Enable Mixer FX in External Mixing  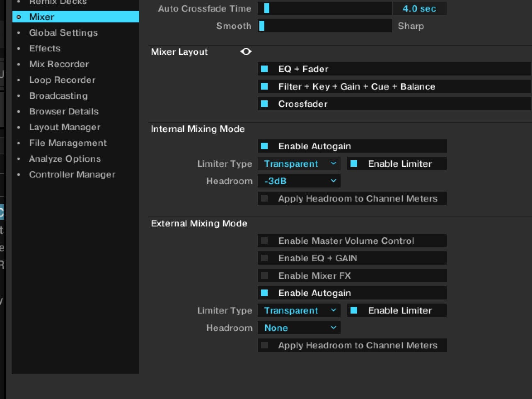[x=265, y=276]
